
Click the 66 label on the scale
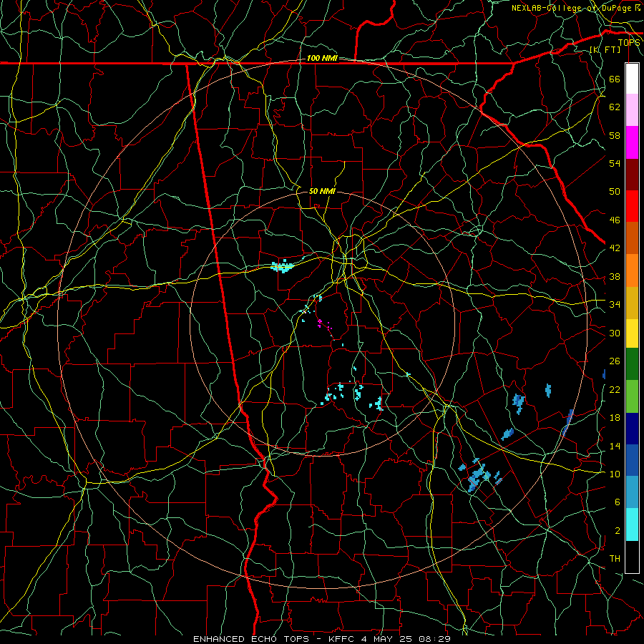point(615,79)
